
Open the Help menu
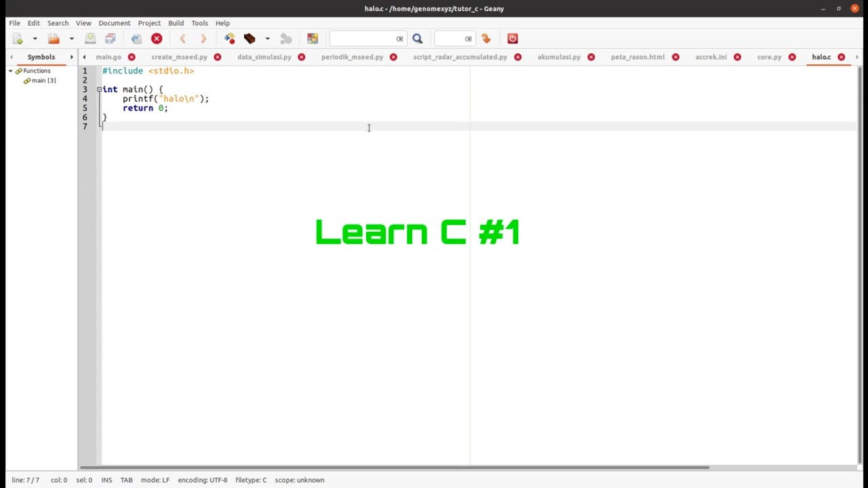(x=222, y=23)
